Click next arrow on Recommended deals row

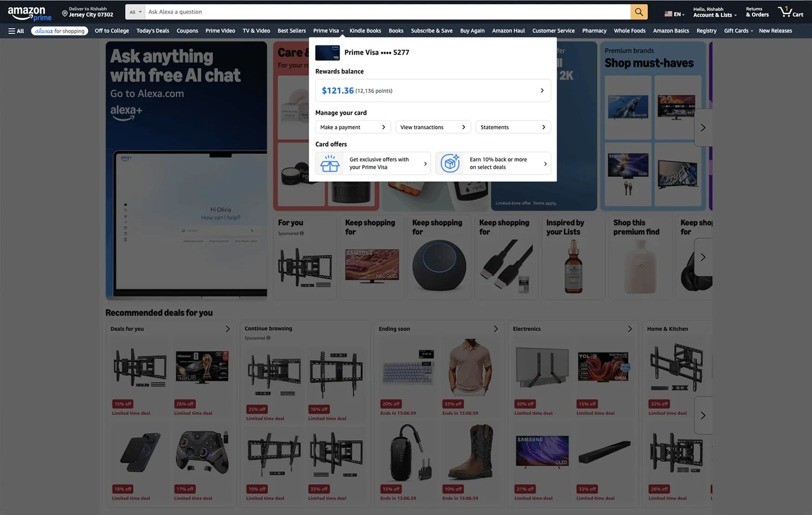coord(703,415)
